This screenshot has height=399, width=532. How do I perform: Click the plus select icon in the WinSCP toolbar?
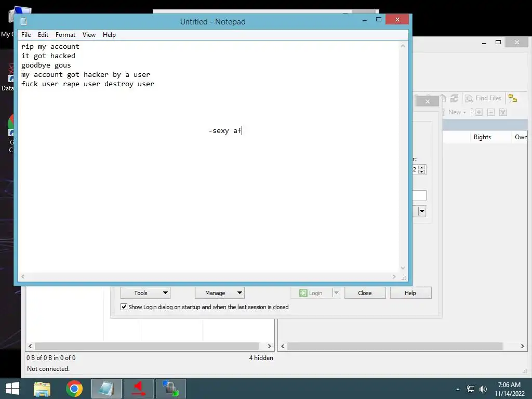point(478,112)
